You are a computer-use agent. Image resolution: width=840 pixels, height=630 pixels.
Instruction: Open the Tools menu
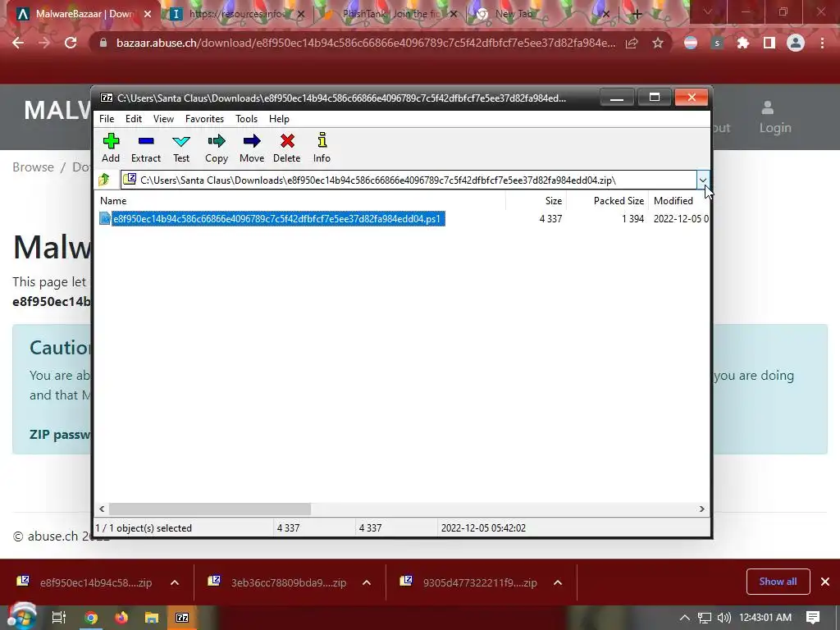246,119
